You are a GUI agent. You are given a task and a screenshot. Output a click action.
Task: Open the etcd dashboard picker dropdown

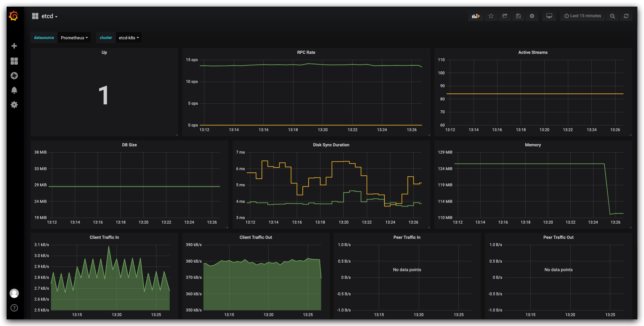click(x=45, y=16)
